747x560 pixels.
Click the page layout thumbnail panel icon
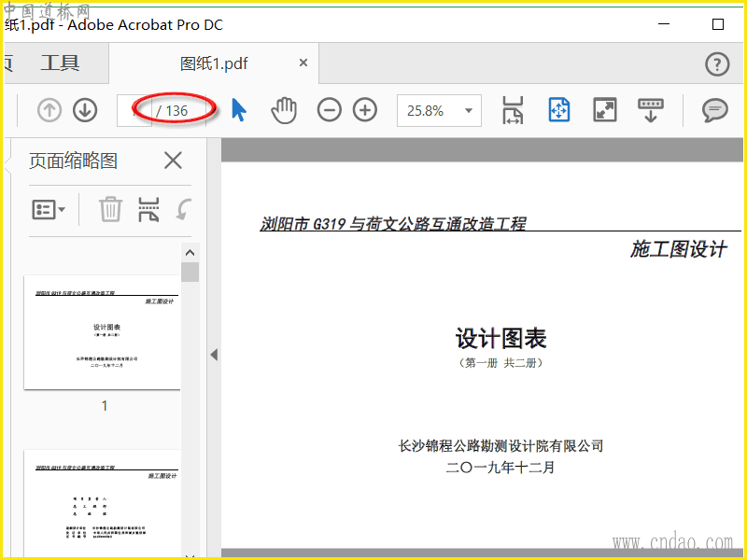pos(148,209)
